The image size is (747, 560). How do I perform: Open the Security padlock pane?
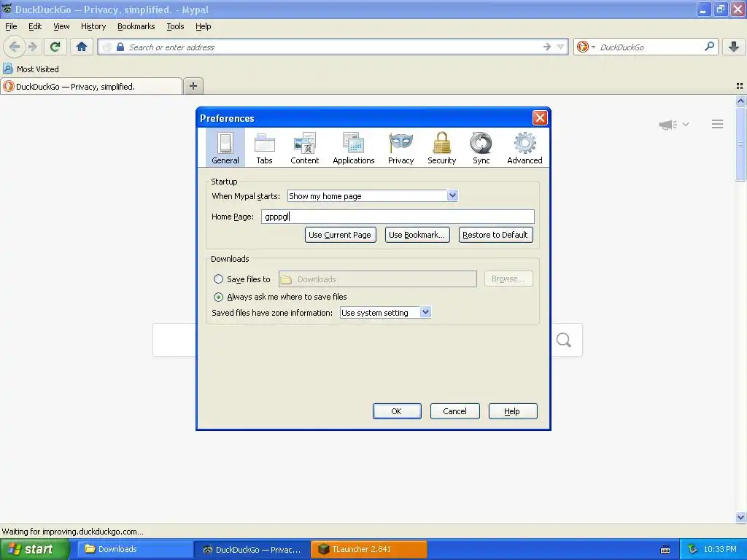(x=441, y=147)
